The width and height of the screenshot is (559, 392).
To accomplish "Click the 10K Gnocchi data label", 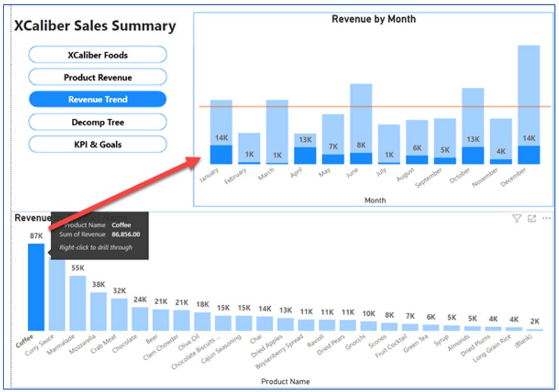I will tap(369, 314).
